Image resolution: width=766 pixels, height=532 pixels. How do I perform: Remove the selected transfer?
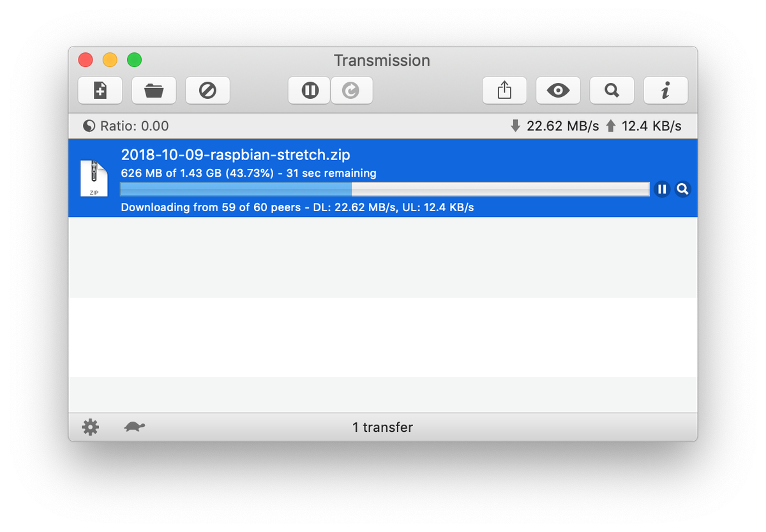[x=207, y=91]
